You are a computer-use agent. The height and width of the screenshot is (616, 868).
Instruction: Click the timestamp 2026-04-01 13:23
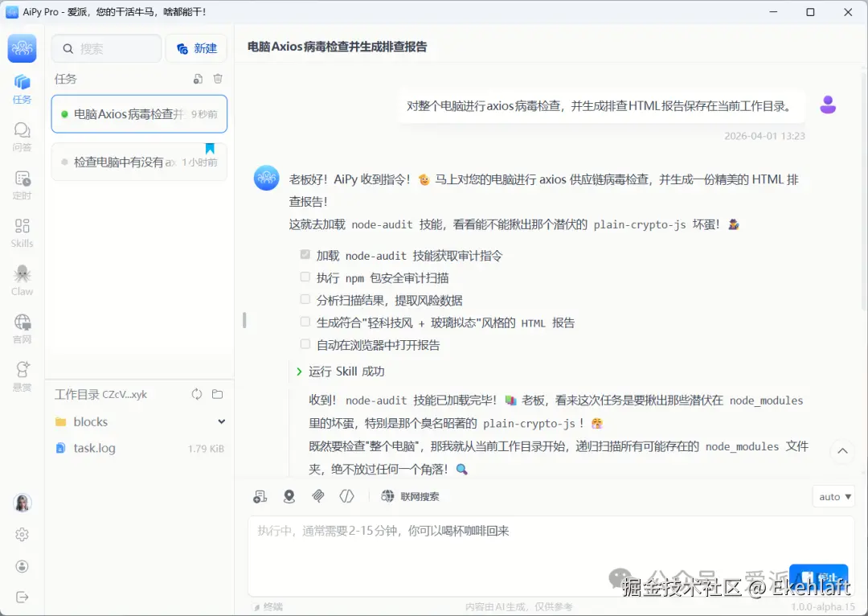coord(764,136)
